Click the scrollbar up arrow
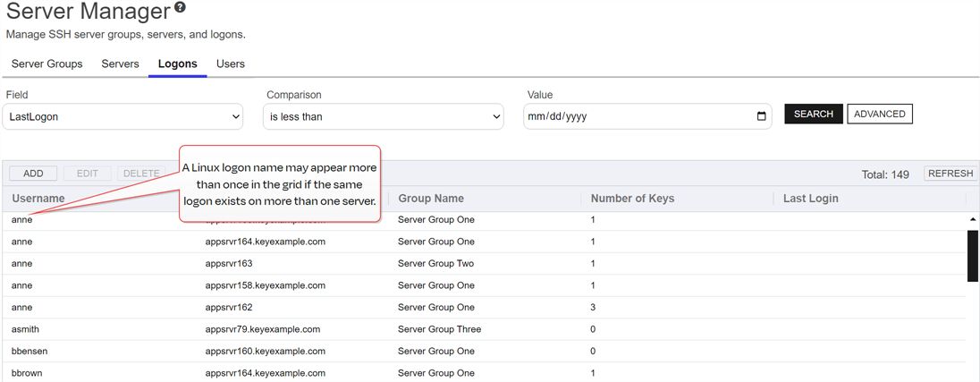Viewport: 980px width, 382px height. (972, 219)
